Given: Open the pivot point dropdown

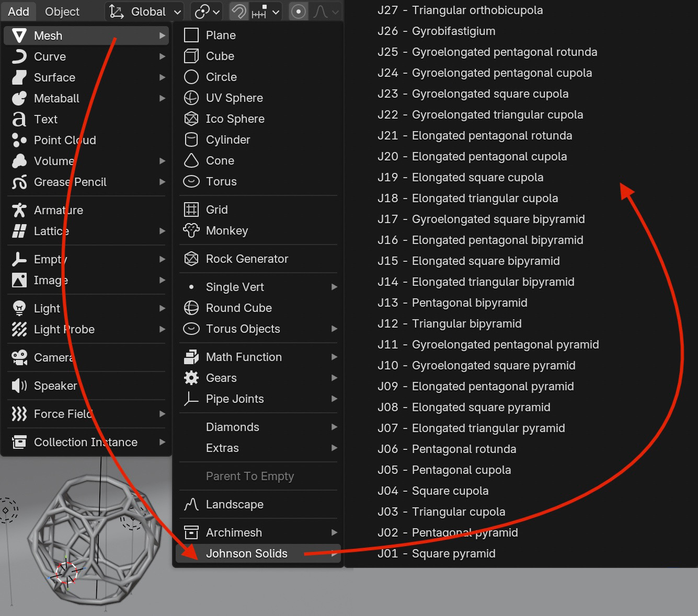Looking at the screenshot, I should pos(207,11).
